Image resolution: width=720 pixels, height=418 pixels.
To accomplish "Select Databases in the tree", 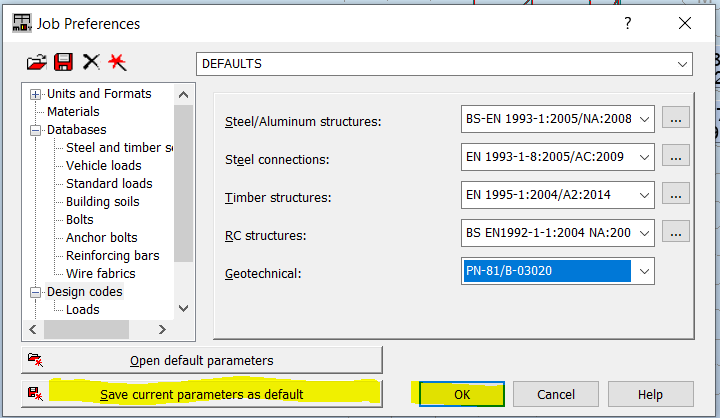I will point(77,130).
